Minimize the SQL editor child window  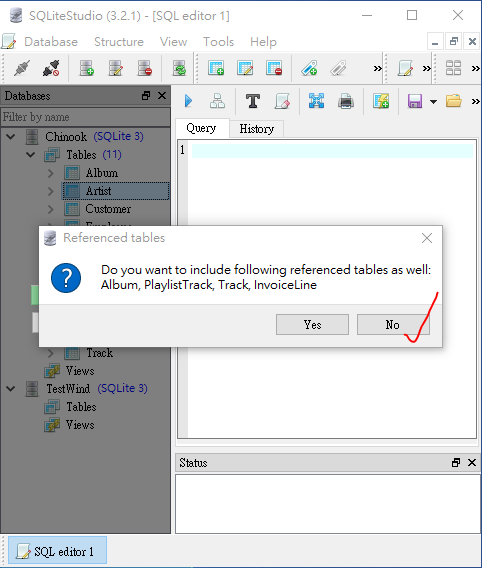(x=435, y=42)
